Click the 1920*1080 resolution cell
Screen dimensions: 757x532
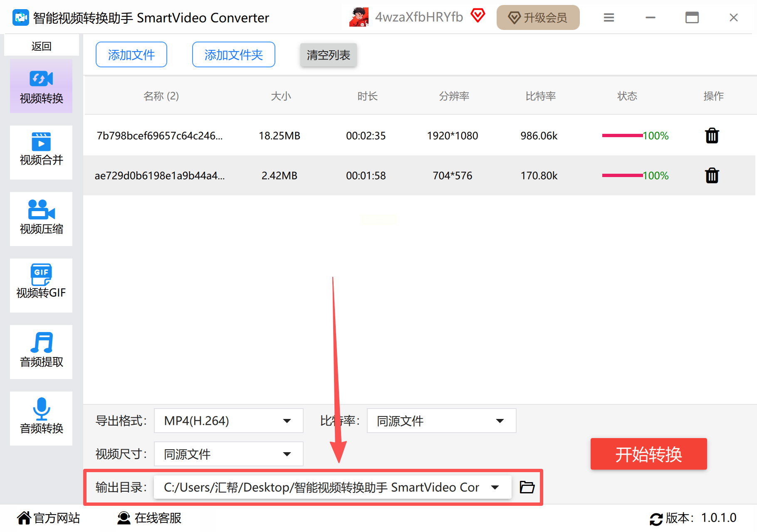(x=453, y=135)
